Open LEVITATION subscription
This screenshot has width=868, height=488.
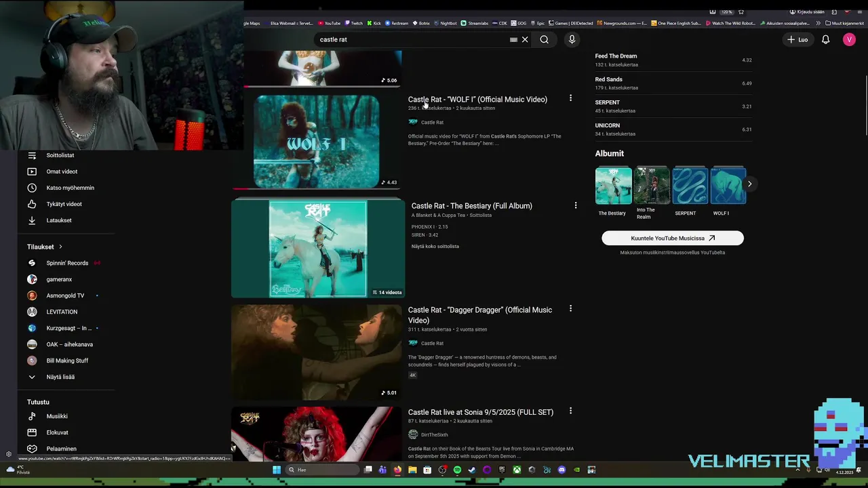point(62,312)
